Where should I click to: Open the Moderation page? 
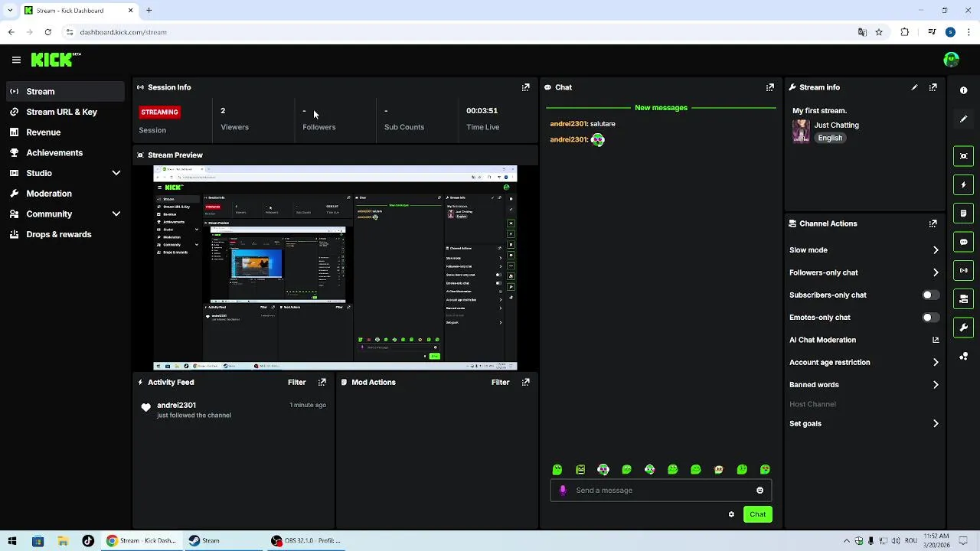tap(64, 194)
